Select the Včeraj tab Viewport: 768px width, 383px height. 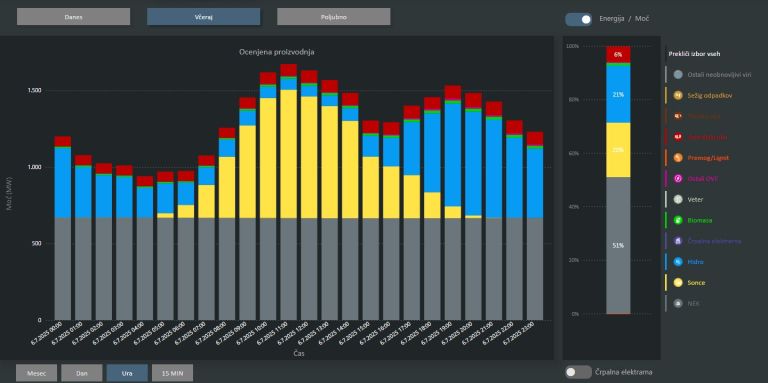pos(203,17)
